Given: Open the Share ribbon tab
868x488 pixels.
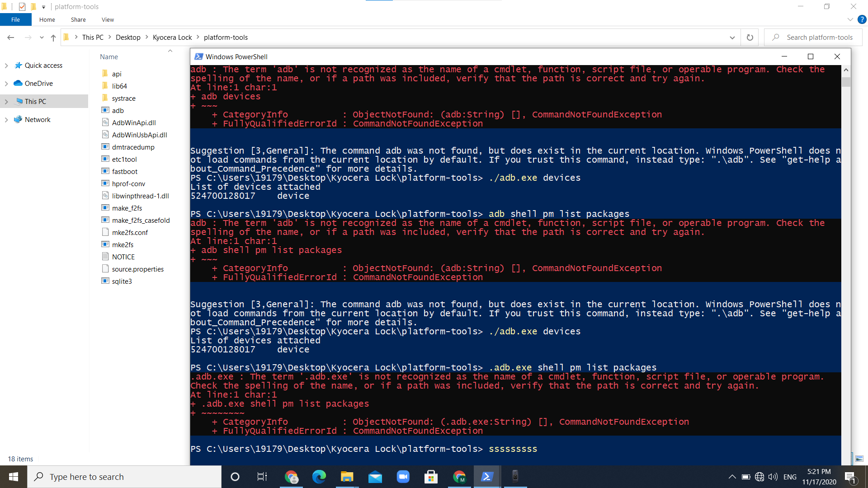Looking at the screenshot, I should 78,19.
